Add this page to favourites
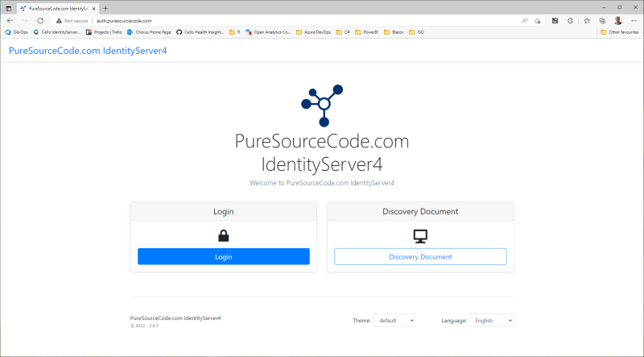The height and width of the screenshot is (357, 644). (x=538, y=21)
